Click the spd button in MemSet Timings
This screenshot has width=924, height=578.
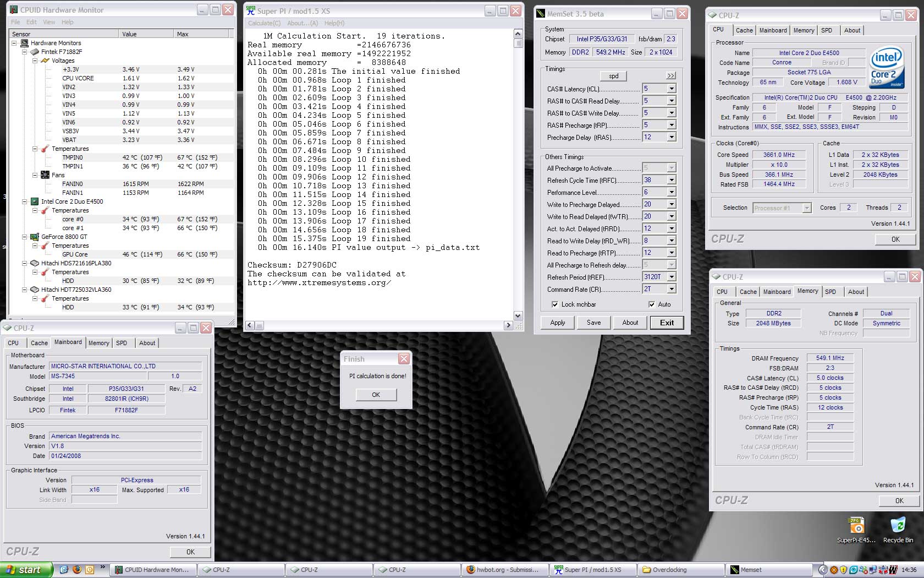(613, 76)
